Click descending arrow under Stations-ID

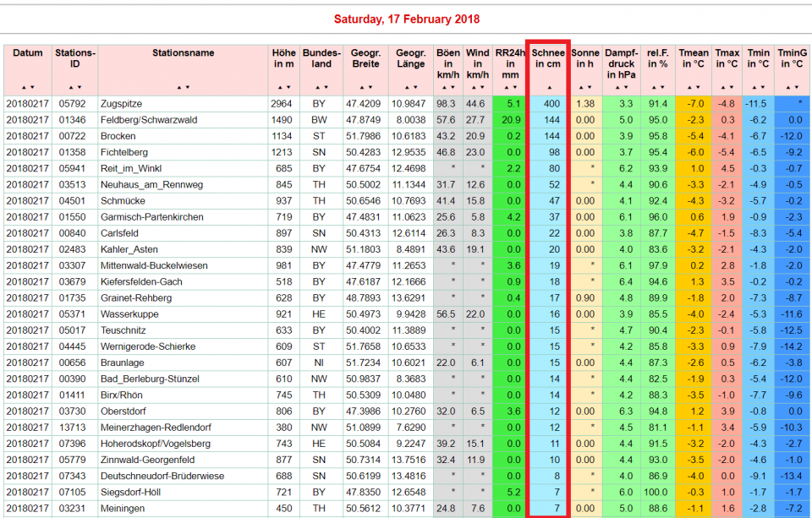(x=80, y=87)
